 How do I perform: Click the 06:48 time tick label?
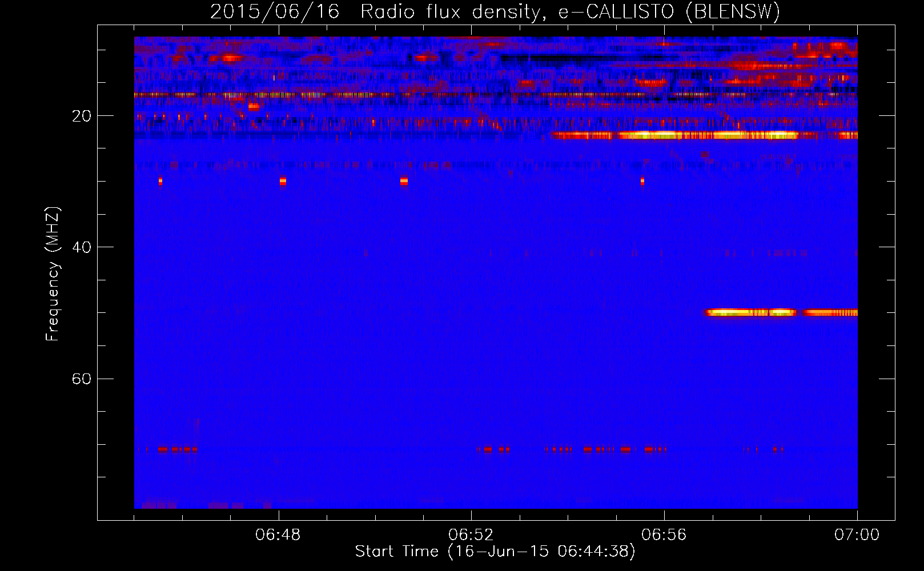[278, 535]
